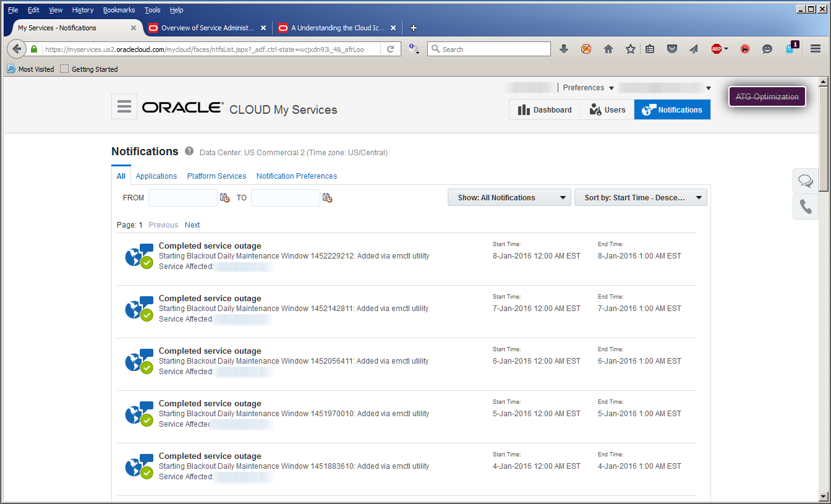Go to the Dashboard page
The width and height of the screenshot is (831, 504).
545,109
